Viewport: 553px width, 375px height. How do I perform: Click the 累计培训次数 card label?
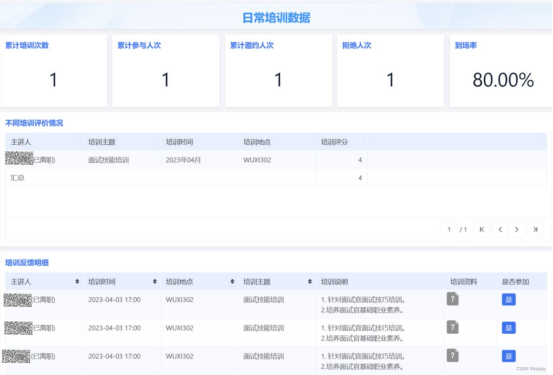27,45
